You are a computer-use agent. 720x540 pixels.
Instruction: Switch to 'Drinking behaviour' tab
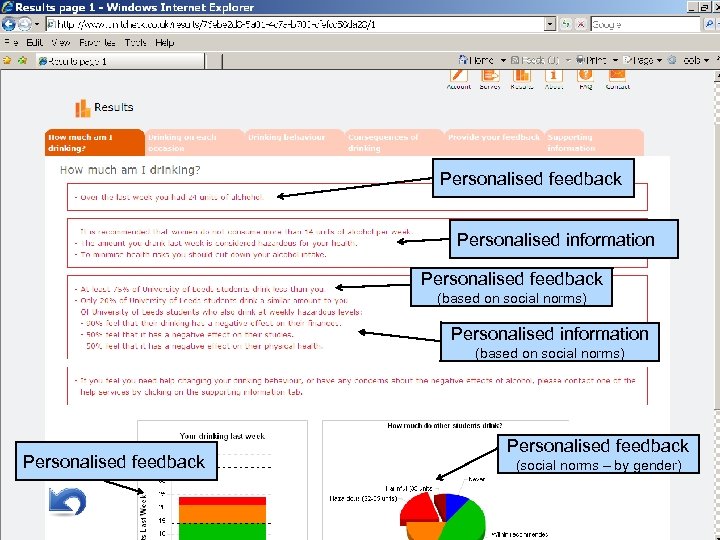tap(295, 142)
